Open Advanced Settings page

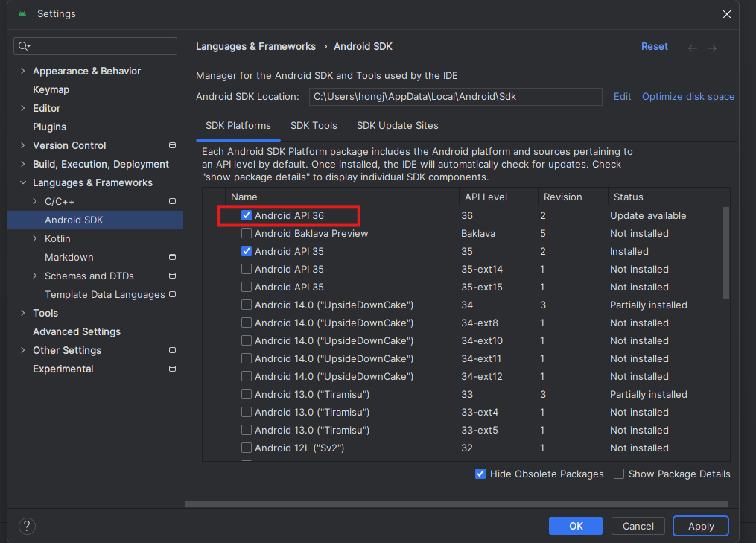tap(77, 331)
